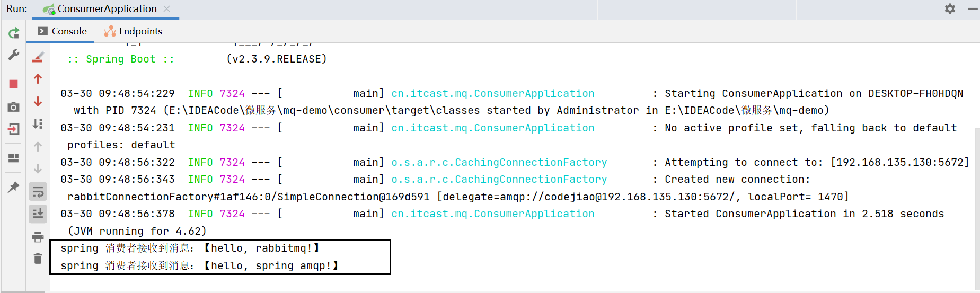980x293 pixels.
Task: Open ConsumerApplication class link in Starting line
Action: pyautogui.click(x=493, y=94)
